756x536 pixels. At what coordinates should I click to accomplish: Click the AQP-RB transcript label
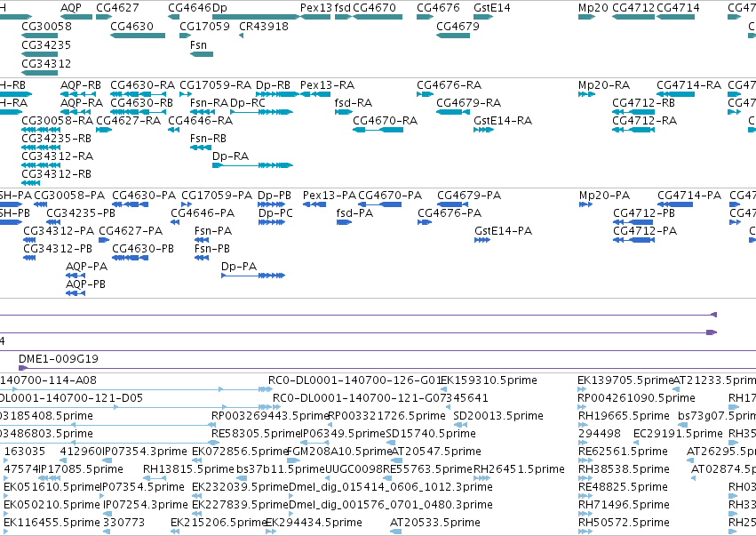click(81, 85)
